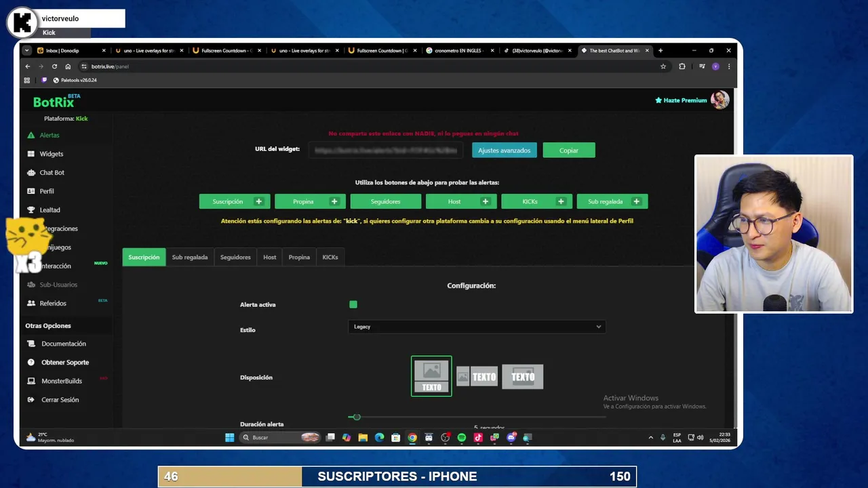Open File Explorer from the taskbar
Viewport: 868px width, 488px height.
point(363,438)
